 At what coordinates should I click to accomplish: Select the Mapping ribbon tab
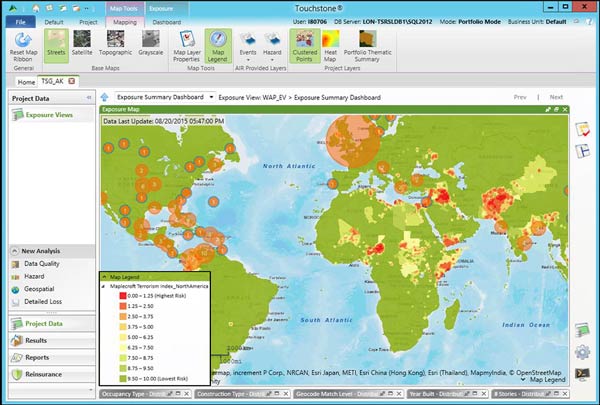click(125, 22)
